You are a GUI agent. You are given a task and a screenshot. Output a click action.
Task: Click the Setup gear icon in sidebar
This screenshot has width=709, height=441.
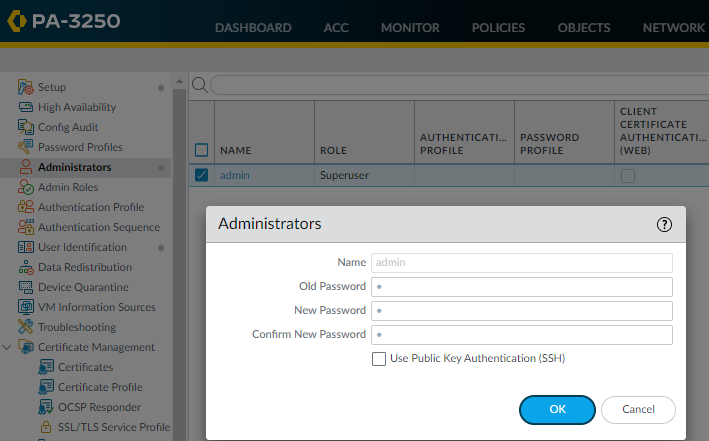tap(26, 87)
